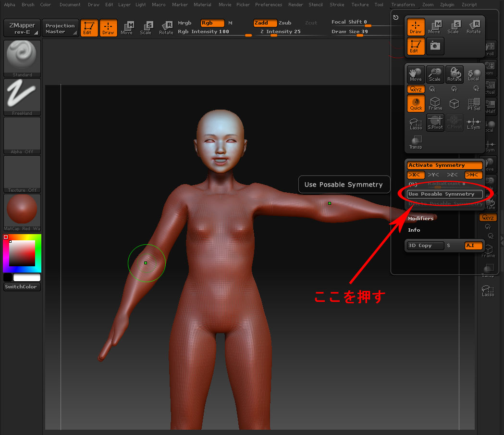Viewport: 504px width, 435px height.
Task: Choose the Lasso tool in the Transform panel
Action: coord(416,123)
